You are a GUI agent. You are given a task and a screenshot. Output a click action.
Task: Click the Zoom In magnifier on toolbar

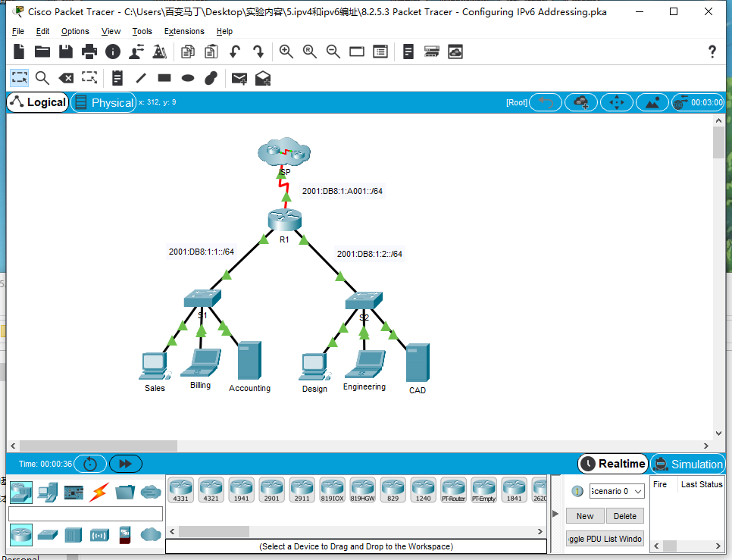[x=286, y=52]
